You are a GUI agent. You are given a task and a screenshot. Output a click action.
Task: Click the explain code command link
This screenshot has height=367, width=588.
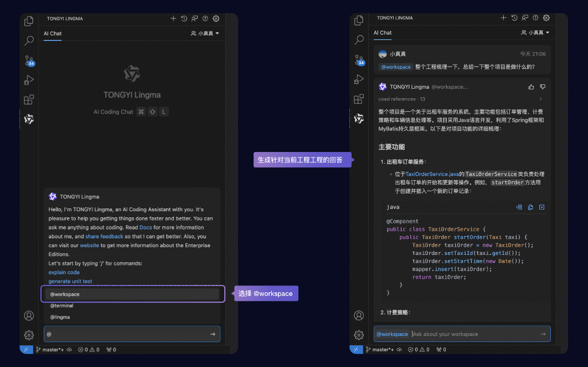64,272
